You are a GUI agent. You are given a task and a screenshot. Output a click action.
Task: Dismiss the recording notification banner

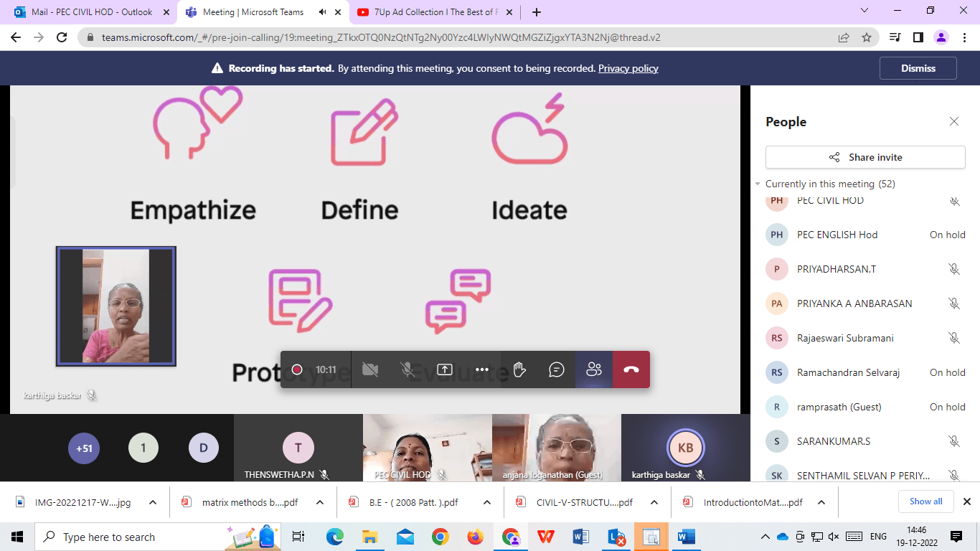[918, 68]
